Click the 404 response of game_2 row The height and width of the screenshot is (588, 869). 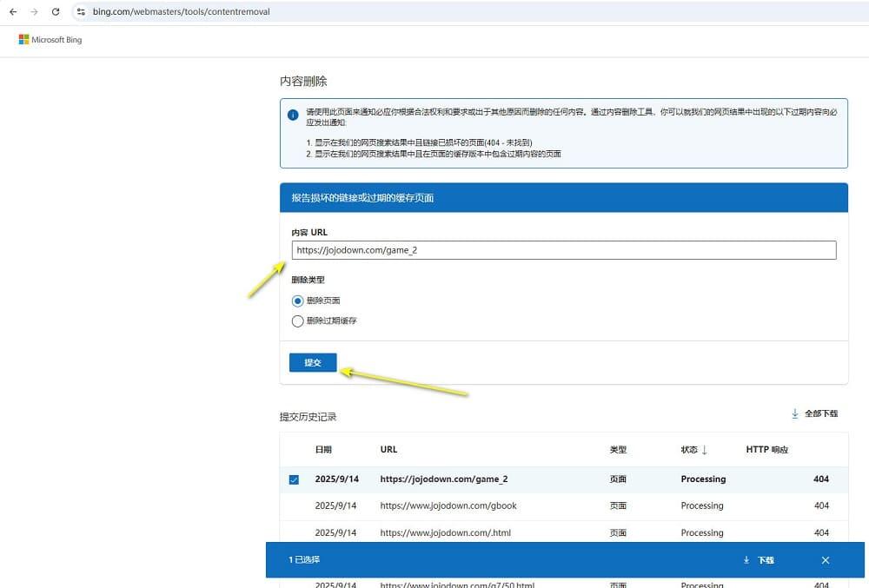[x=821, y=479]
